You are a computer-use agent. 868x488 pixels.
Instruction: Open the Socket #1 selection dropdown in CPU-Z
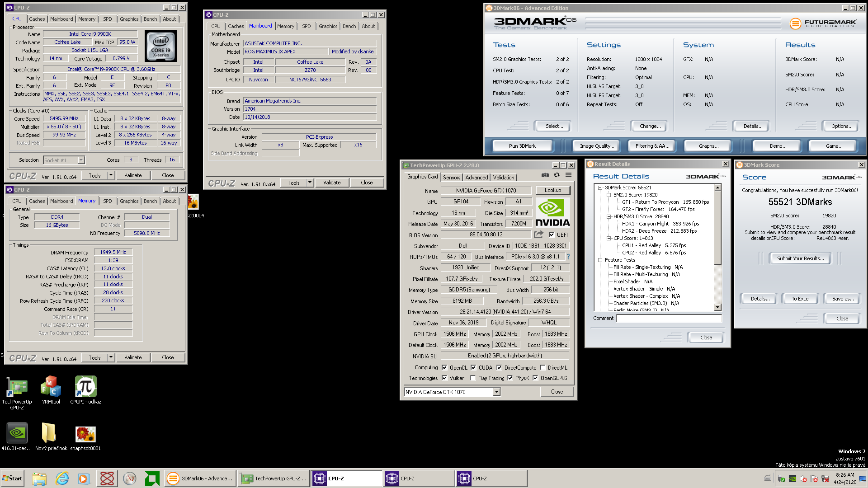tap(81, 160)
